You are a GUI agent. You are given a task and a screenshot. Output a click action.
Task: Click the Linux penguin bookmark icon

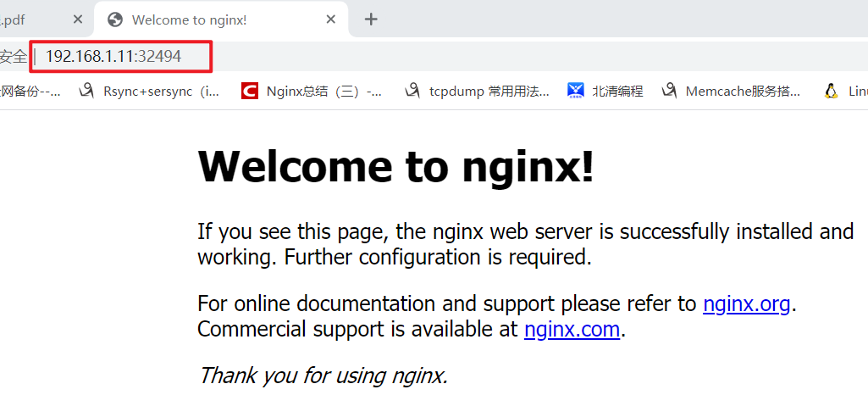pyautogui.click(x=831, y=91)
